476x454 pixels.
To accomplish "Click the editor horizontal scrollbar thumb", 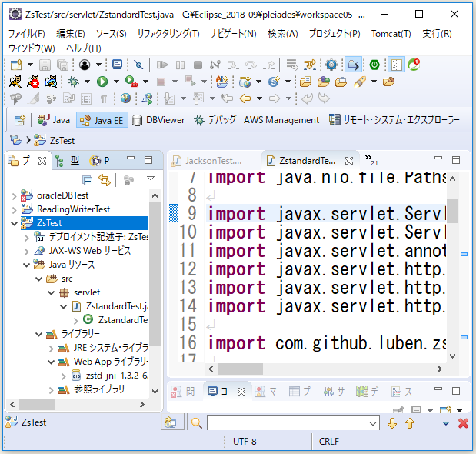I will [x=240, y=369].
